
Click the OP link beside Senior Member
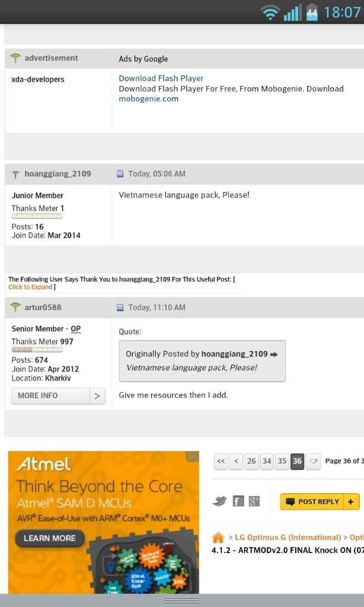click(75, 329)
